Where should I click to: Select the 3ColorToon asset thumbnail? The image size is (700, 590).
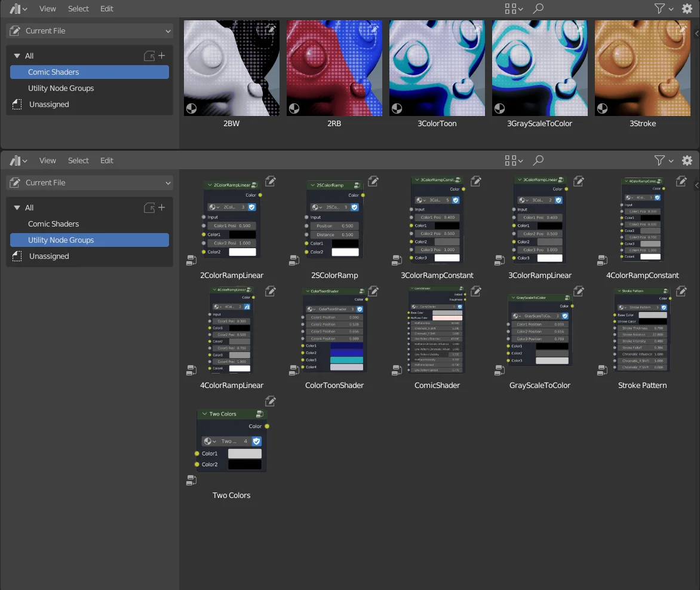(x=437, y=68)
